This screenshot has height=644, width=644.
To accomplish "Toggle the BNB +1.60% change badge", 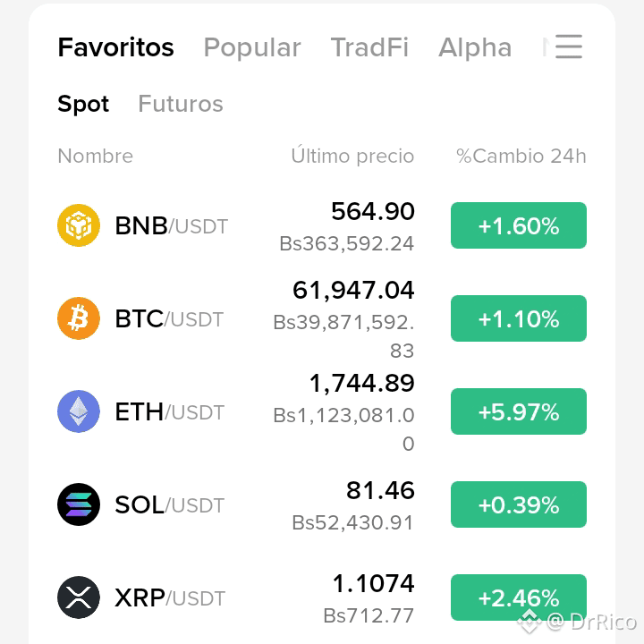I will (519, 225).
